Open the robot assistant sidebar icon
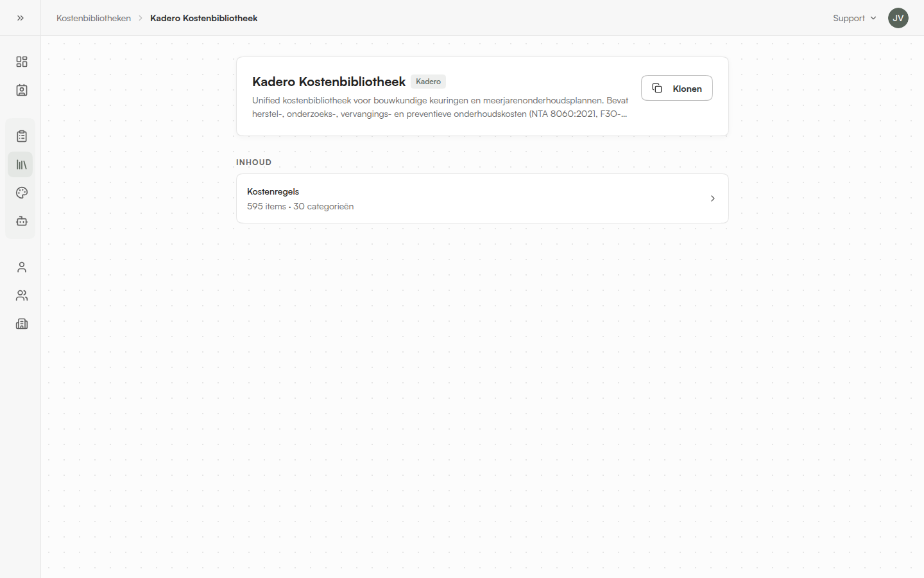This screenshot has height=578, width=924. (22, 221)
